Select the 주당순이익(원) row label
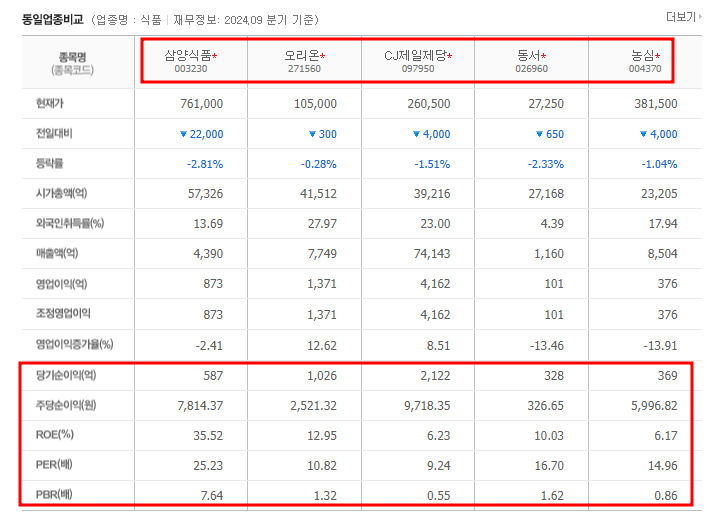Viewport: 707px width, 515px height. point(66,405)
